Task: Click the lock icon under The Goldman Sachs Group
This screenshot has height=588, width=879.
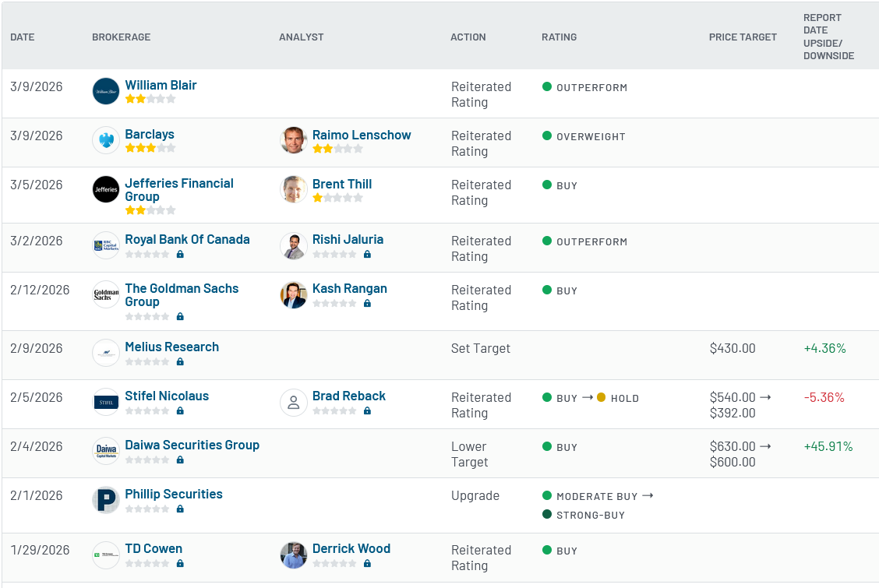Action: point(180,316)
